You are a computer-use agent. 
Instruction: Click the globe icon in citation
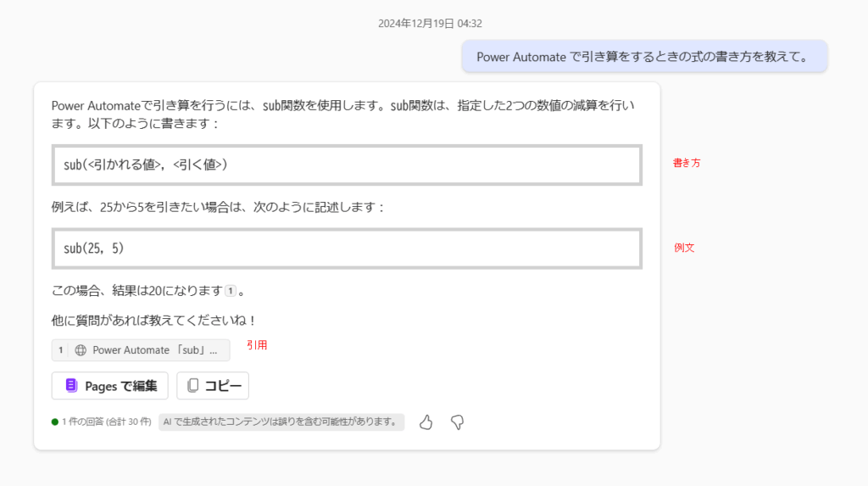point(81,350)
